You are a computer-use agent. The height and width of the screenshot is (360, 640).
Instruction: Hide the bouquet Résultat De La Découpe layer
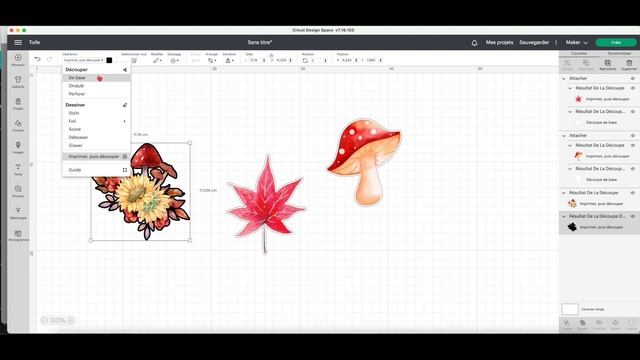pos(633,193)
